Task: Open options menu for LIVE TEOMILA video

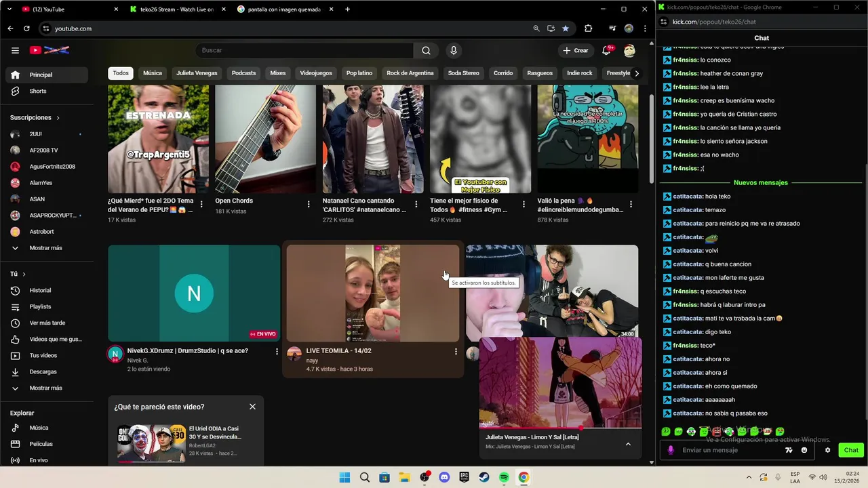Action: [456, 352]
